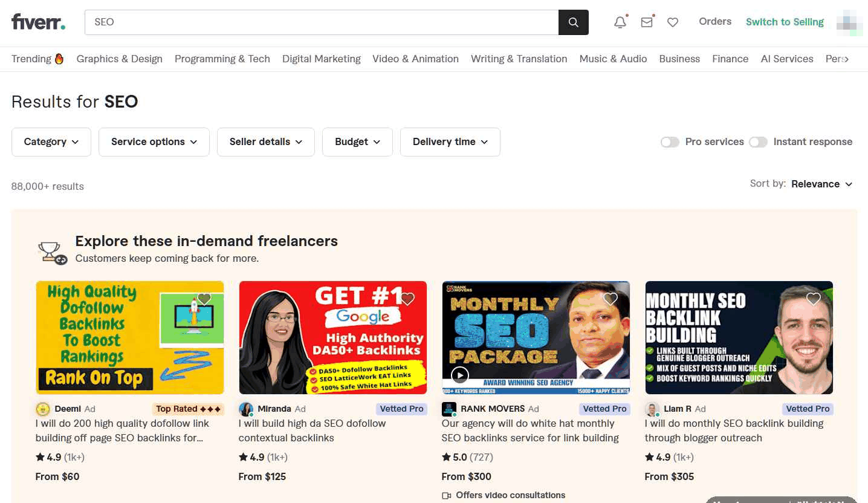Open Liam R's blogger outreach gig title

pyautogui.click(x=734, y=430)
